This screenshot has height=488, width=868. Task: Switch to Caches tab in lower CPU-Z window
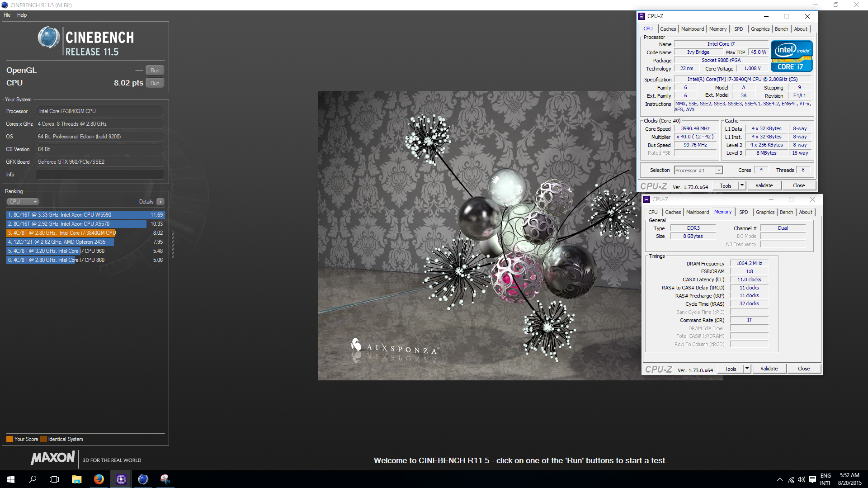(x=673, y=212)
